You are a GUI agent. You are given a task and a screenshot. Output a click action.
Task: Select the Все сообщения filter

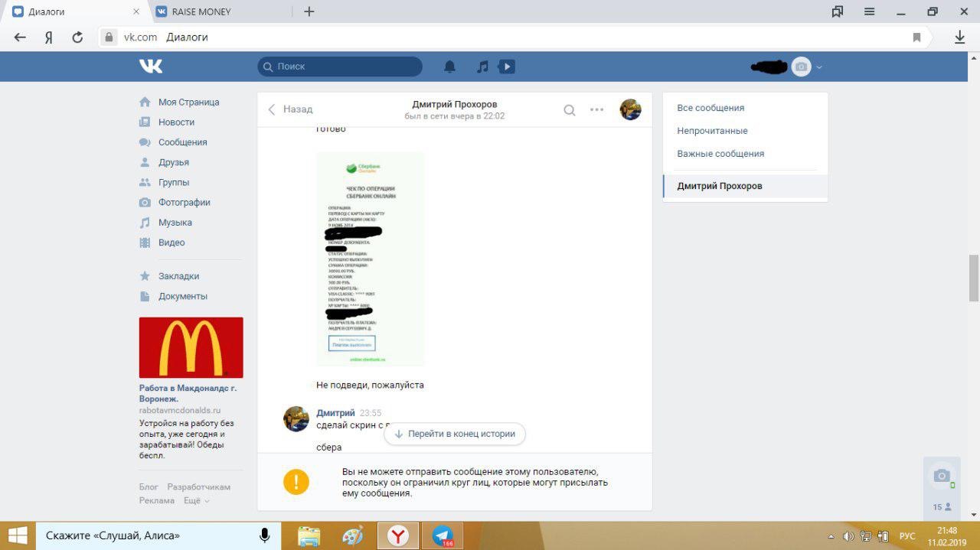(745, 108)
